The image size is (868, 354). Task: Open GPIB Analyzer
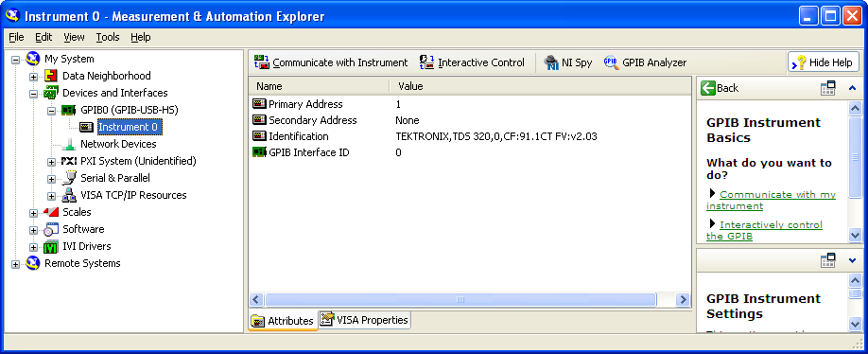[x=645, y=62]
